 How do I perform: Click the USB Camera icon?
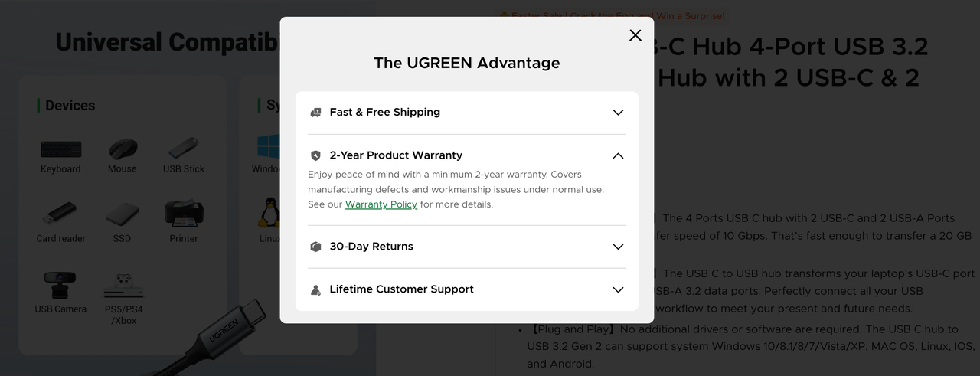(60, 285)
